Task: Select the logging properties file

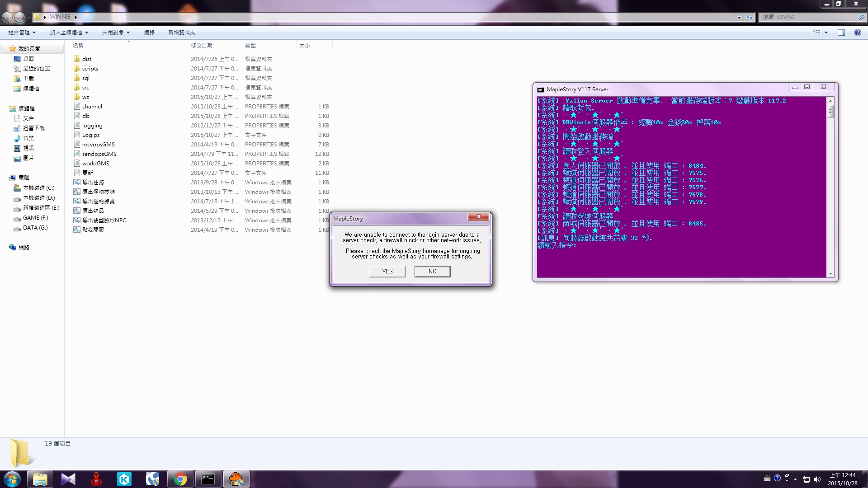Action: tap(92, 126)
